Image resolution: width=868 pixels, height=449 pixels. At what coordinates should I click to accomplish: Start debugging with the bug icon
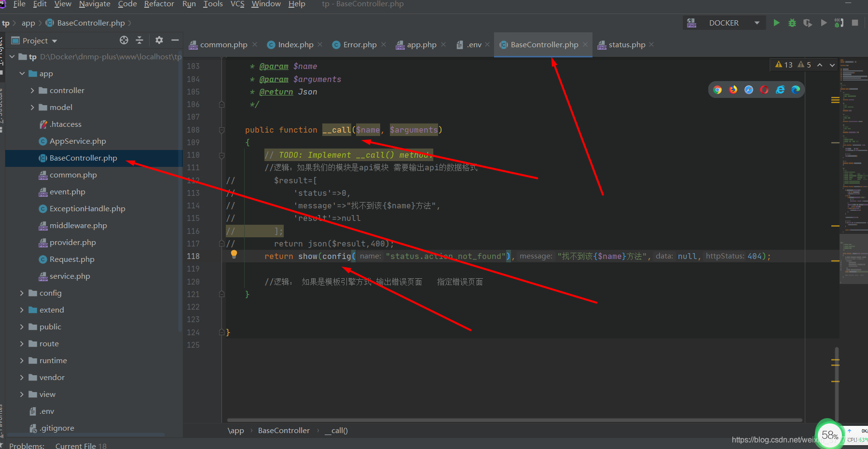(x=792, y=23)
